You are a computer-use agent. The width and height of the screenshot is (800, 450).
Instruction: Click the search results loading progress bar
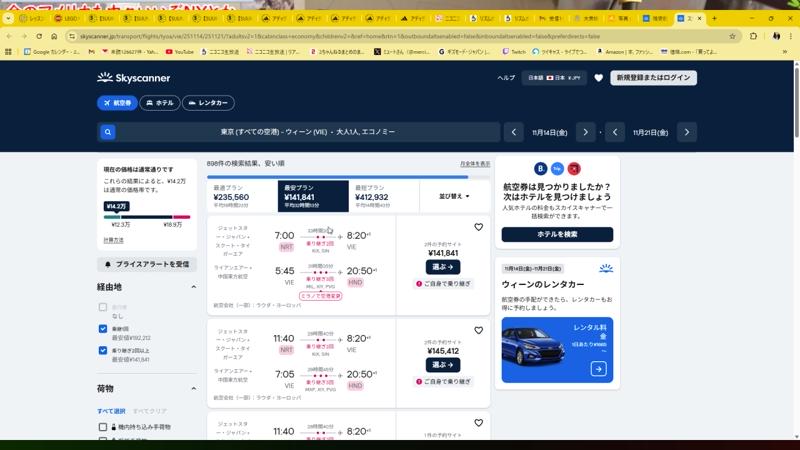pos(348,177)
